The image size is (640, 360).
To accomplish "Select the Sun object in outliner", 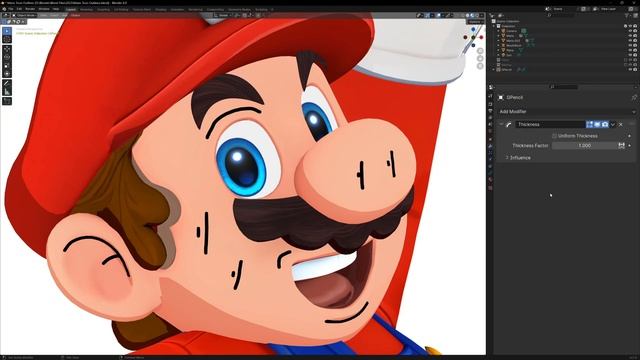I will tap(509, 55).
